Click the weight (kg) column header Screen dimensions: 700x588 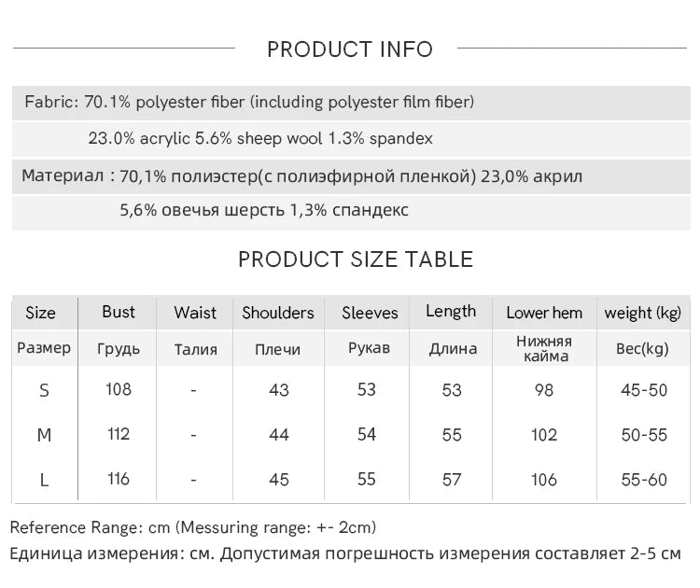[643, 313]
